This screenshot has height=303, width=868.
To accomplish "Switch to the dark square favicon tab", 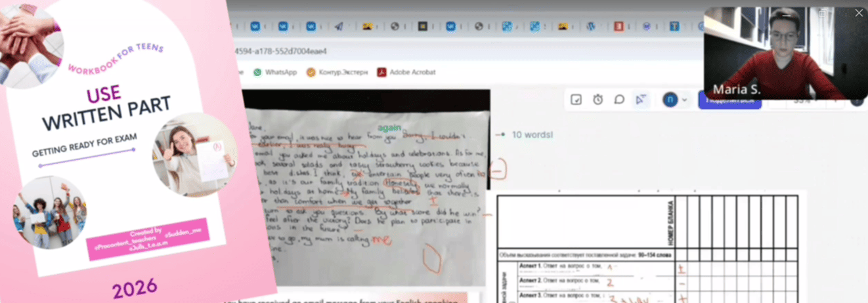I will [423, 27].
